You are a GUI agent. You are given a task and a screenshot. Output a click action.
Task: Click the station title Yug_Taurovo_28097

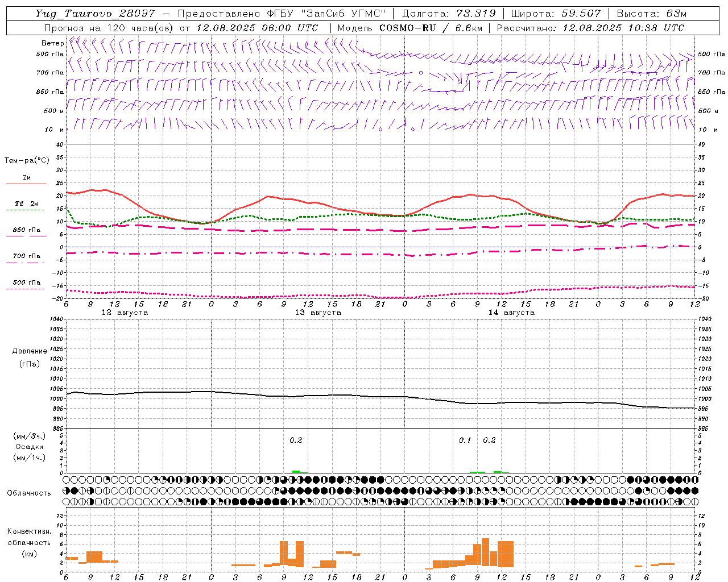point(94,14)
